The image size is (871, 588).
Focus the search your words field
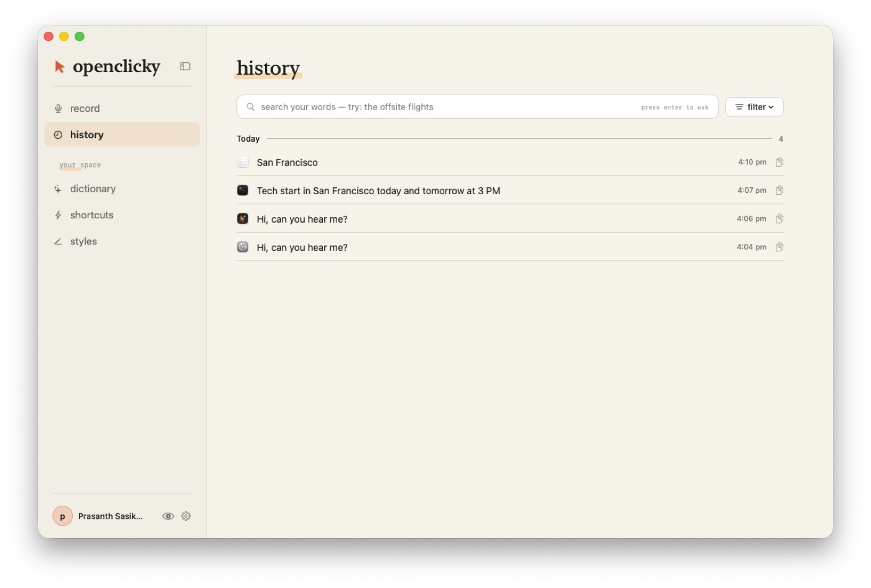pyautogui.click(x=477, y=107)
